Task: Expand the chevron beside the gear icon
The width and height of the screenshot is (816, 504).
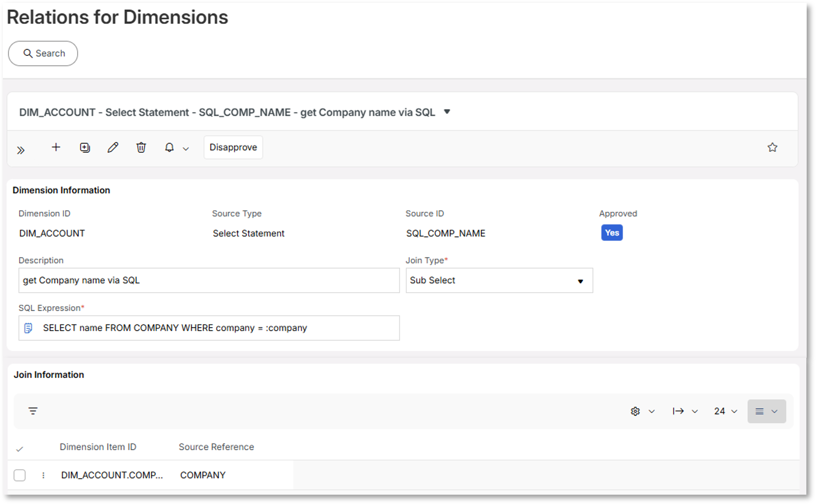Action: coord(651,411)
